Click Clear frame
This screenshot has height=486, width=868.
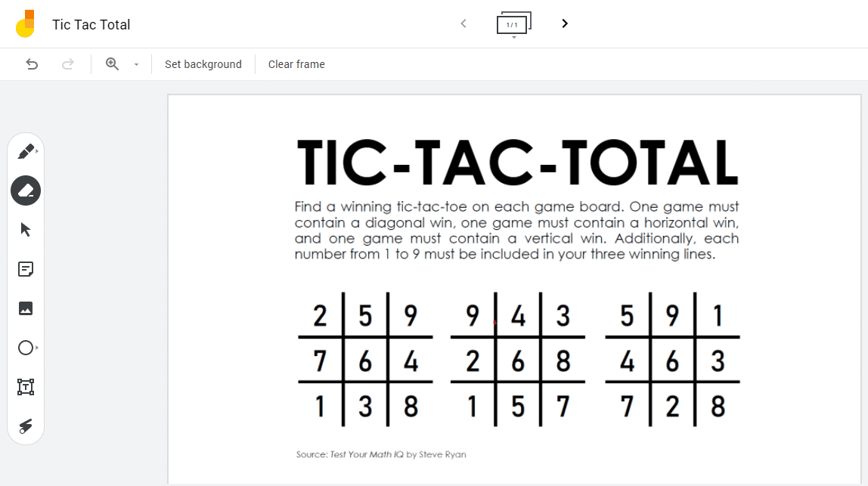pos(296,64)
